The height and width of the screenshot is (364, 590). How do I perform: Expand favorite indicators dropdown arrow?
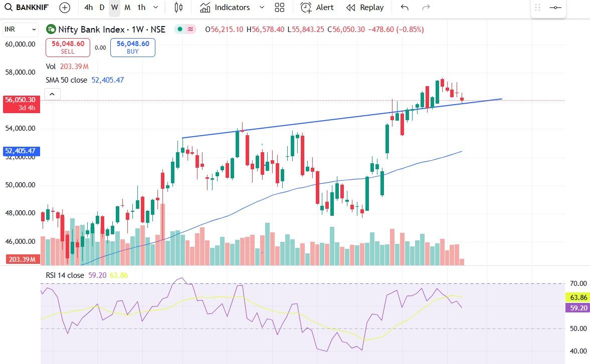pos(262,8)
